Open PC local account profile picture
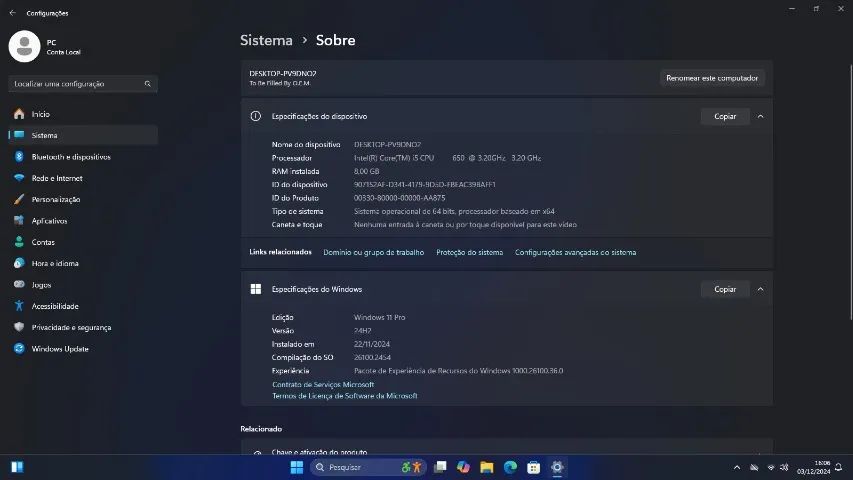This screenshot has height=480, width=853. coord(24,46)
